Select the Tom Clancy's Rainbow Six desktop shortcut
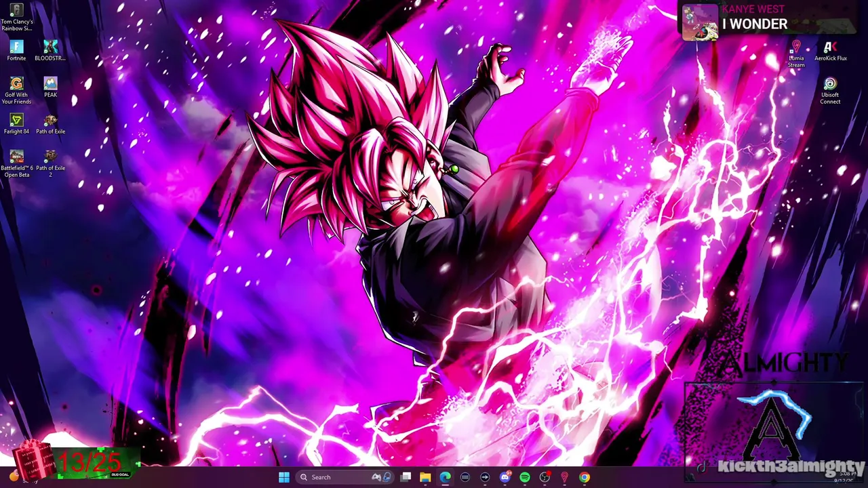Image resolution: width=868 pixels, height=488 pixels. 16,18
